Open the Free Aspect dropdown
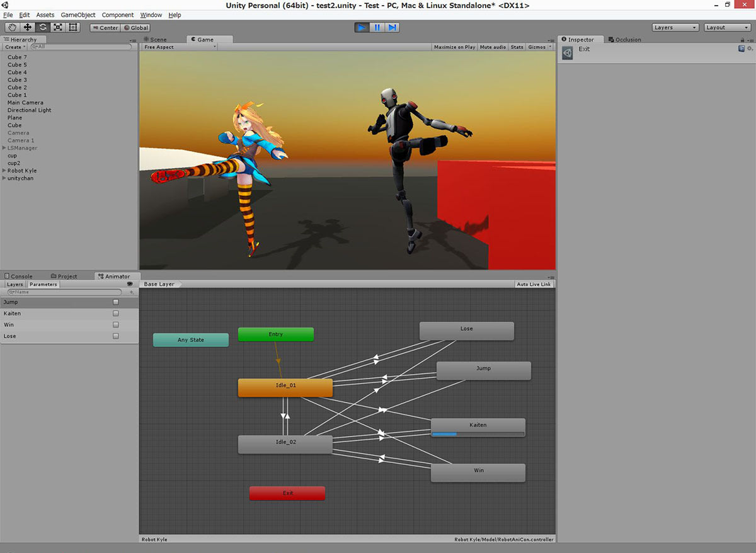Screen dimensions: 756x553 [x=180, y=47]
